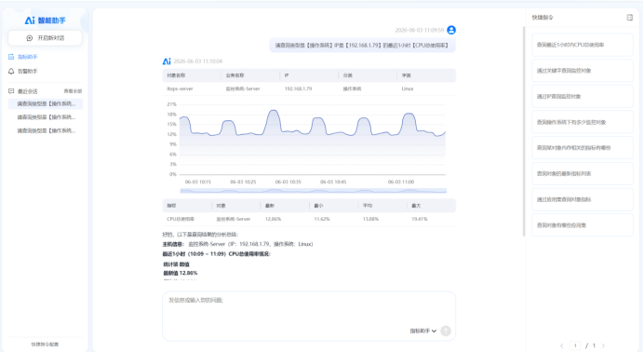
Task: Click the 快捷指令 panel title
Action: pyautogui.click(x=543, y=18)
